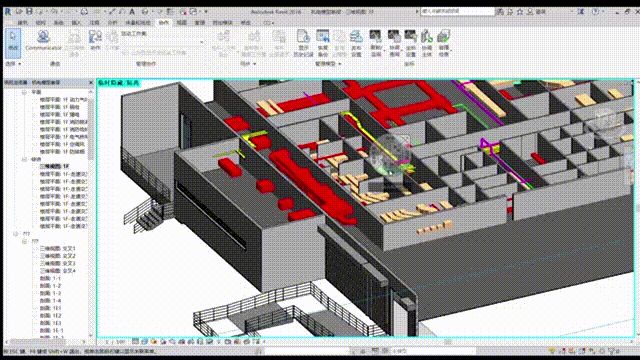
Task: Select the Modify arrow tool
Action: [13, 43]
